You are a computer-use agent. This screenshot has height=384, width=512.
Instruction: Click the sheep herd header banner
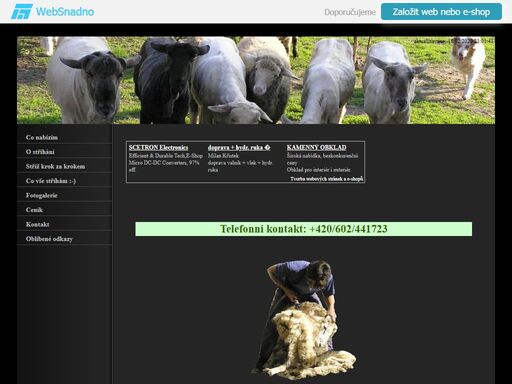click(x=256, y=80)
